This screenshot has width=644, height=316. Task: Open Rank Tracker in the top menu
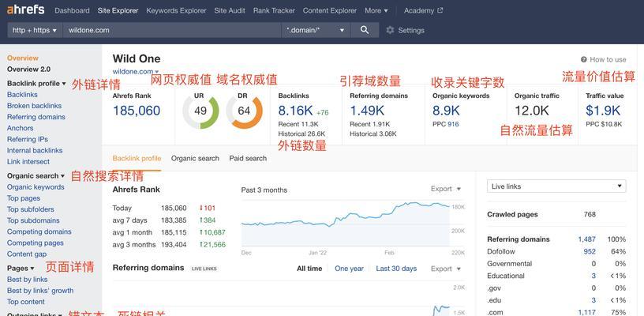[x=274, y=11]
